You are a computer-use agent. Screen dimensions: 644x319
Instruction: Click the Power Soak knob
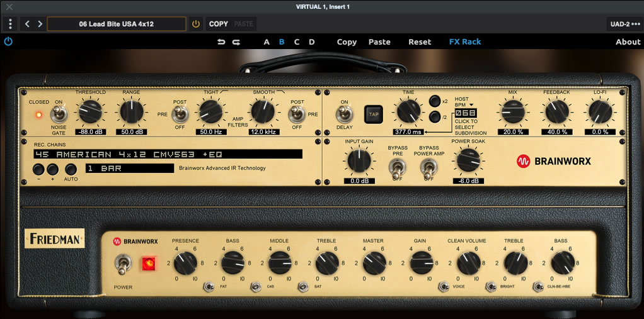468,160
